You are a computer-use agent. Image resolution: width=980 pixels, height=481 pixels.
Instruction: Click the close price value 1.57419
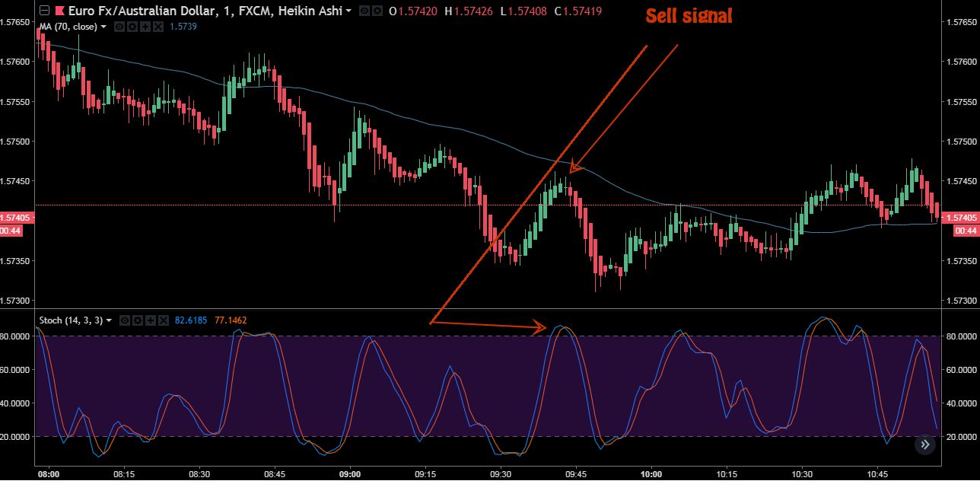coord(582,11)
